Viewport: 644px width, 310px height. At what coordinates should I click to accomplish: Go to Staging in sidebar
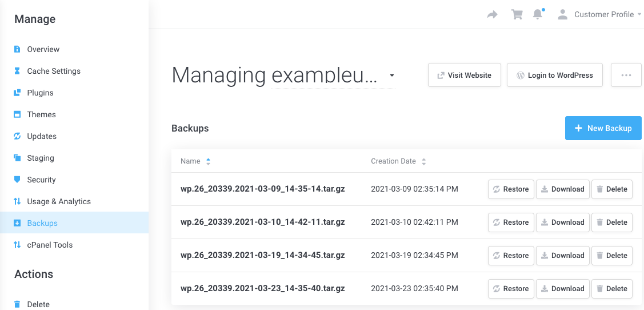(x=41, y=158)
